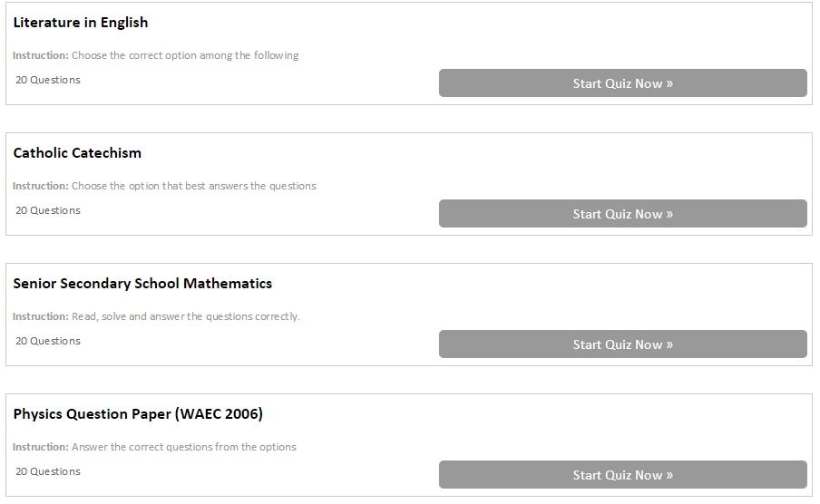Click '20 Questions' under Physics Question Paper
This screenshot has height=504, width=820.
(x=48, y=471)
